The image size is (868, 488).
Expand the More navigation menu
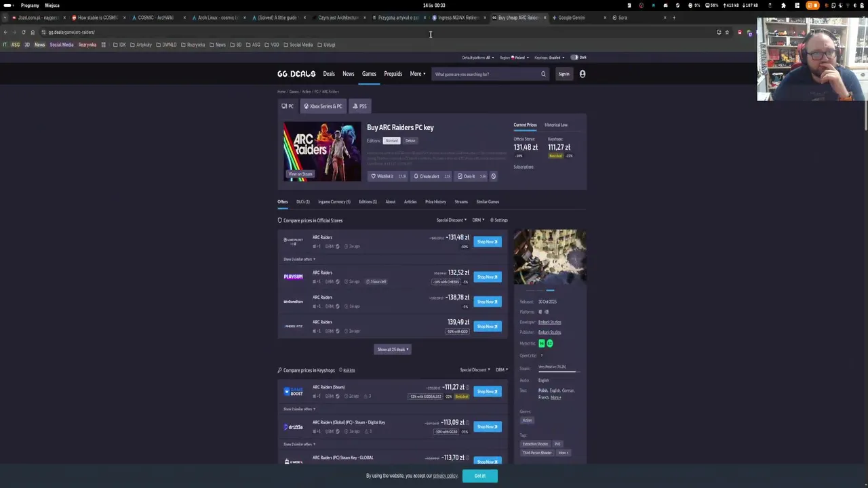[x=418, y=74]
